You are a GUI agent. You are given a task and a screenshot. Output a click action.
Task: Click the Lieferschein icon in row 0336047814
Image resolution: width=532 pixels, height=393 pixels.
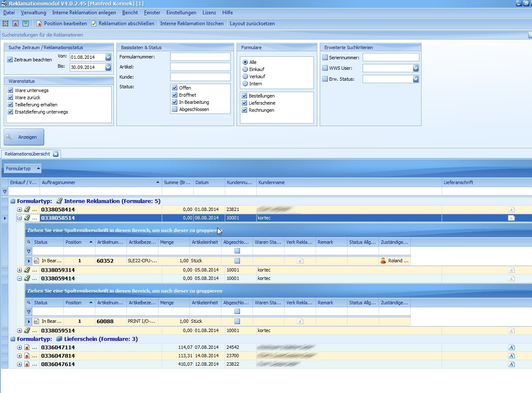coord(27,356)
